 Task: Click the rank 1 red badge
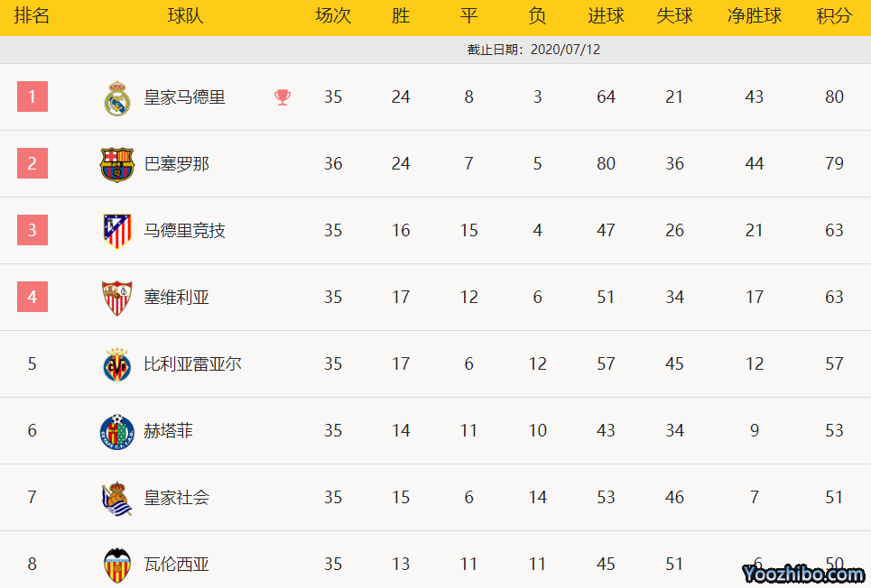pos(32,96)
